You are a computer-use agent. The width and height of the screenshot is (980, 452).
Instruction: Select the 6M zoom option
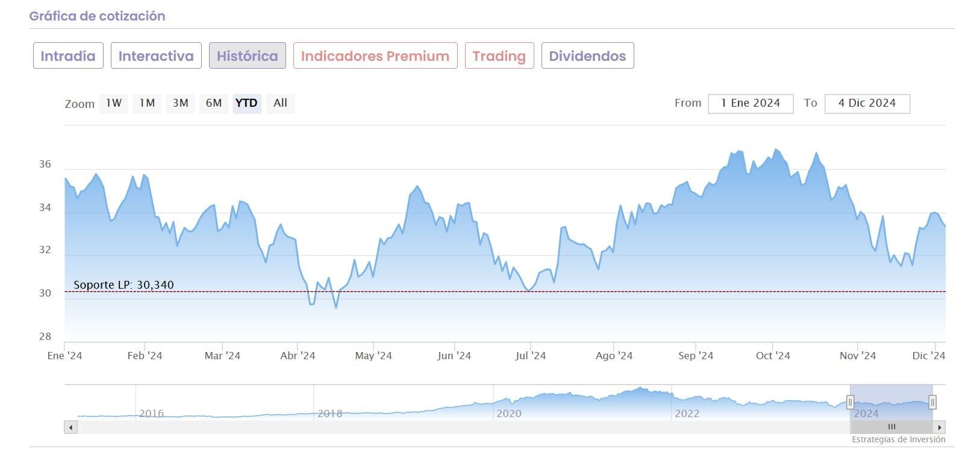point(214,103)
